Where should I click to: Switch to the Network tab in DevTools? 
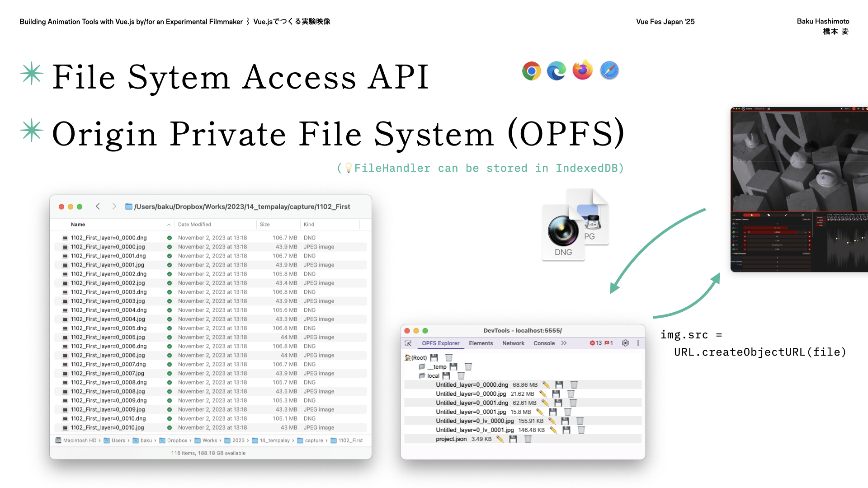pyautogui.click(x=513, y=343)
